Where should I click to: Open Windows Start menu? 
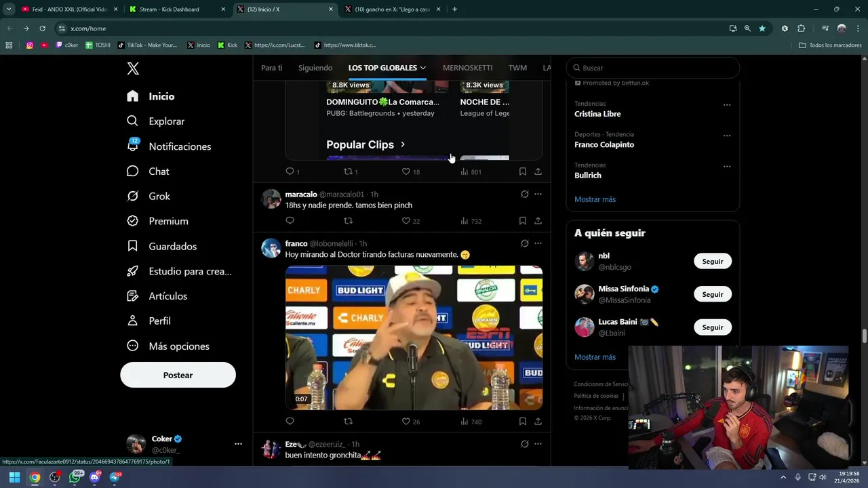tap(14, 477)
